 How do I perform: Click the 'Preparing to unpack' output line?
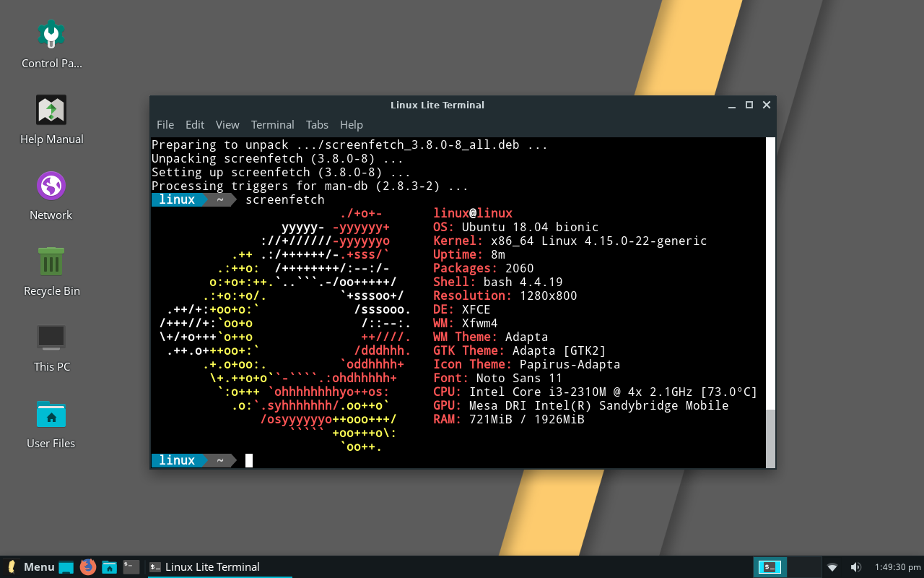(350, 145)
